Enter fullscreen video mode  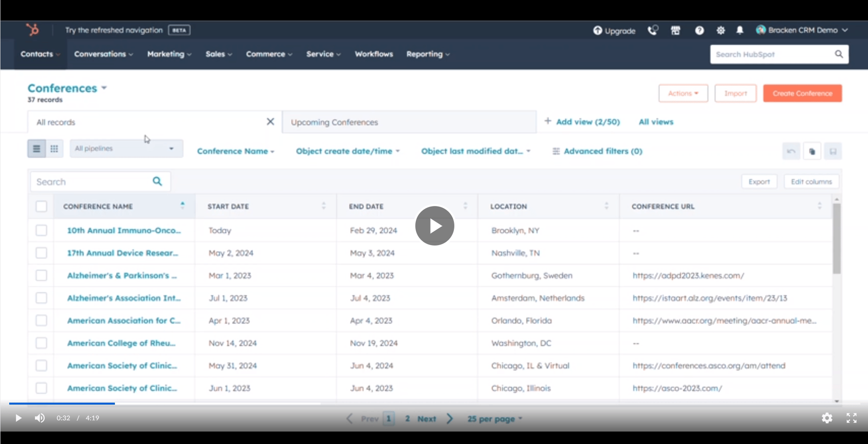tap(852, 418)
